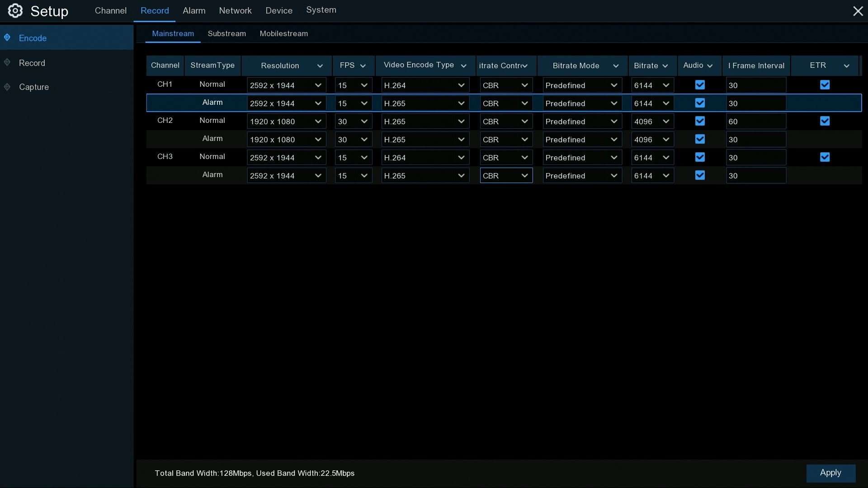Click the Record sidebar diamond icon
868x488 pixels.
7,62
